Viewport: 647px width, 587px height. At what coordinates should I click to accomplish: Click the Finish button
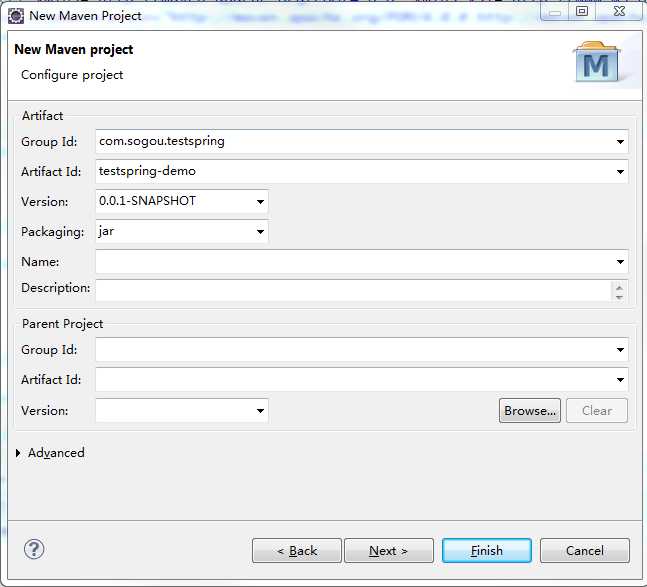pos(486,550)
